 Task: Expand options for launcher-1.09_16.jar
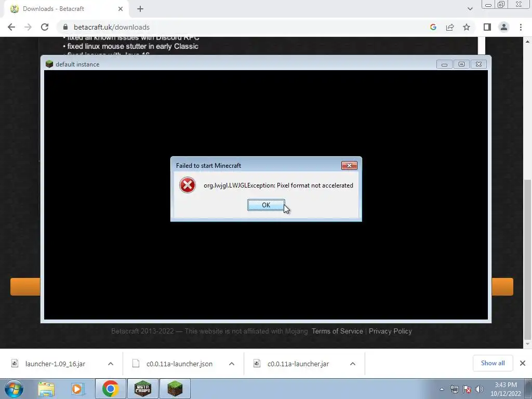coord(111,364)
